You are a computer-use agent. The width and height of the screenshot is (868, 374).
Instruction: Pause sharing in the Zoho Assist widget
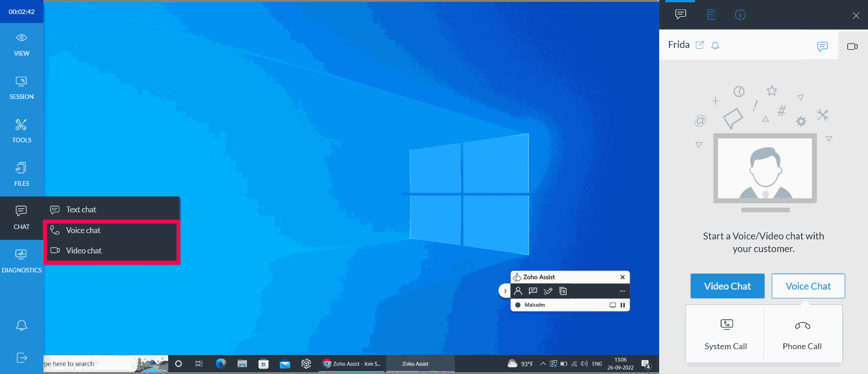[x=623, y=305]
